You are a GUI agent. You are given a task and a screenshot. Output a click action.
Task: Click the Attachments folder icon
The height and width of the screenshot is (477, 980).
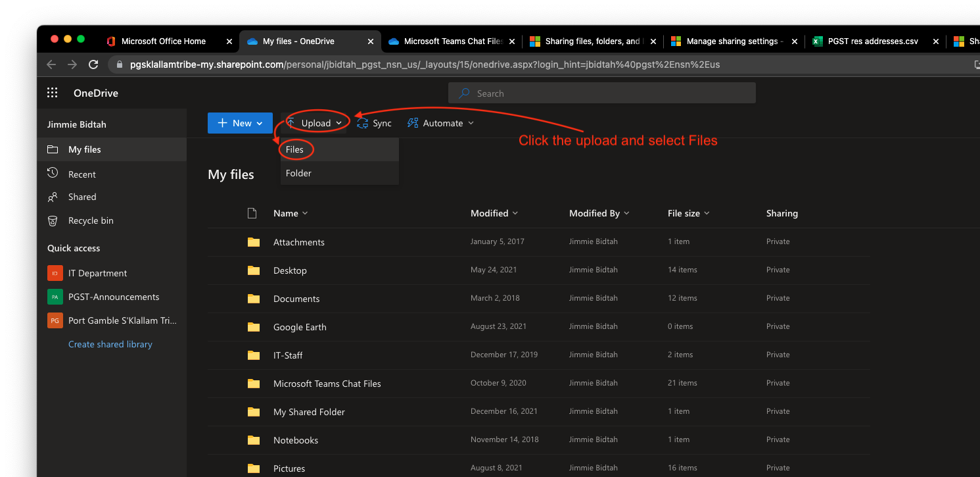tap(254, 242)
